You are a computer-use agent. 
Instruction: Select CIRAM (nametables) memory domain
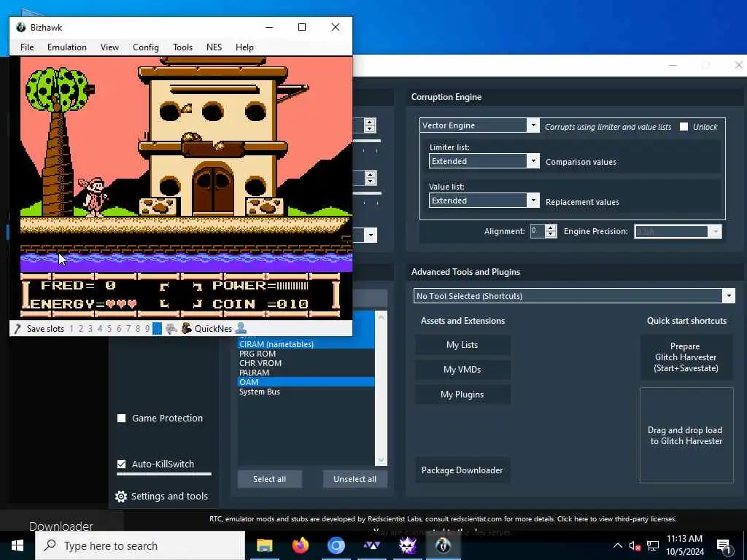point(306,344)
